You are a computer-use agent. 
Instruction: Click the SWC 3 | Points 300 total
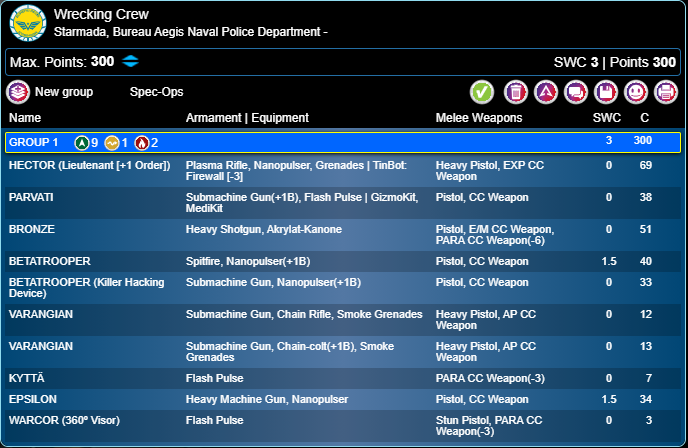click(x=615, y=62)
